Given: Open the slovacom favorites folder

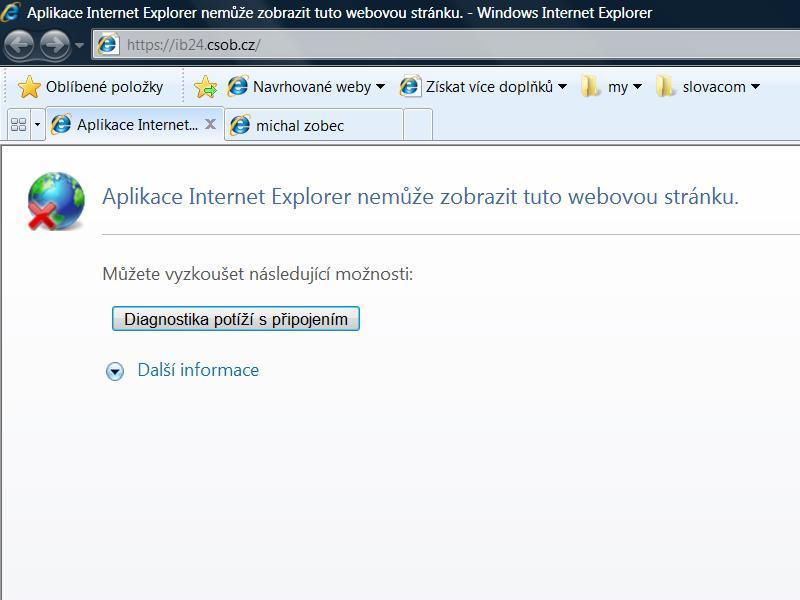Looking at the screenshot, I should pyautogui.click(x=708, y=87).
